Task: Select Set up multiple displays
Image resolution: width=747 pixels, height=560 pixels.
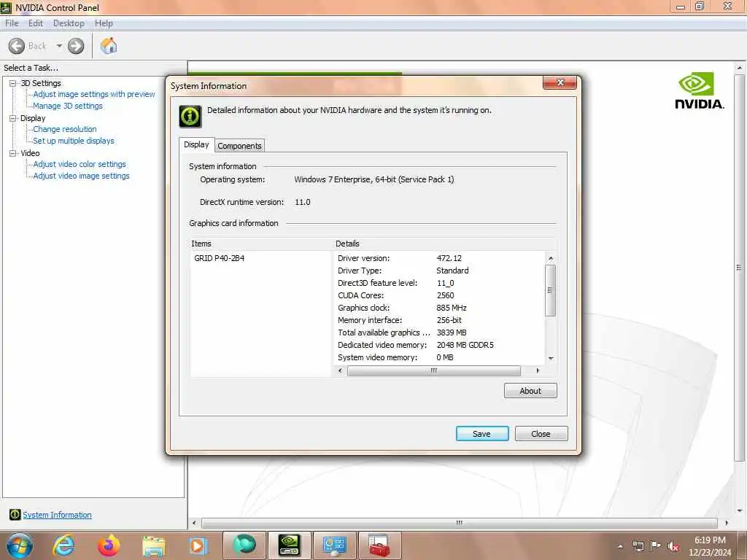Action: tap(74, 141)
